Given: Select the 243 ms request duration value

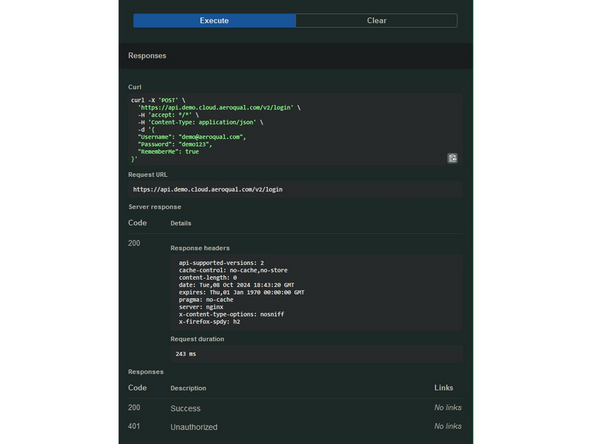Looking at the screenshot, I should tap(186, 354).
